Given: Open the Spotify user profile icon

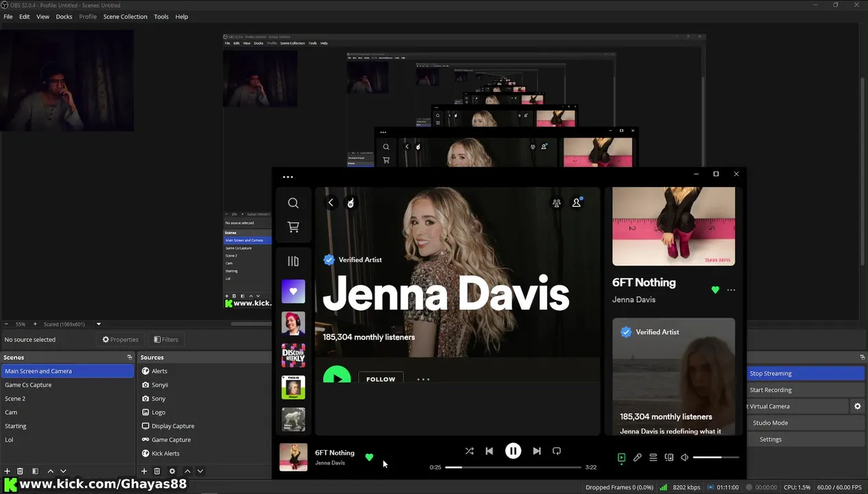Looking at the screenshot, I should tap(577, 202).
